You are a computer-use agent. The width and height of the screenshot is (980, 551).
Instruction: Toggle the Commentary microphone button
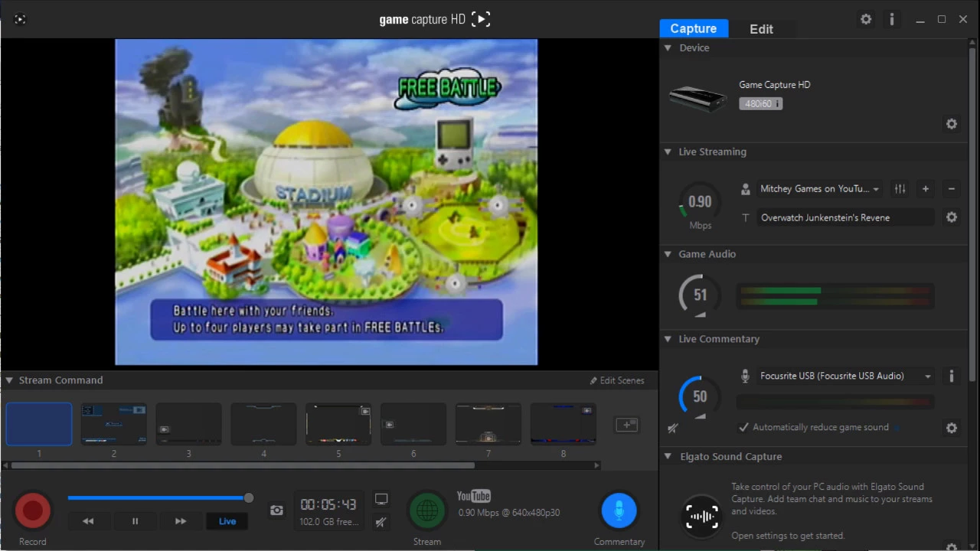click(619, 510)
